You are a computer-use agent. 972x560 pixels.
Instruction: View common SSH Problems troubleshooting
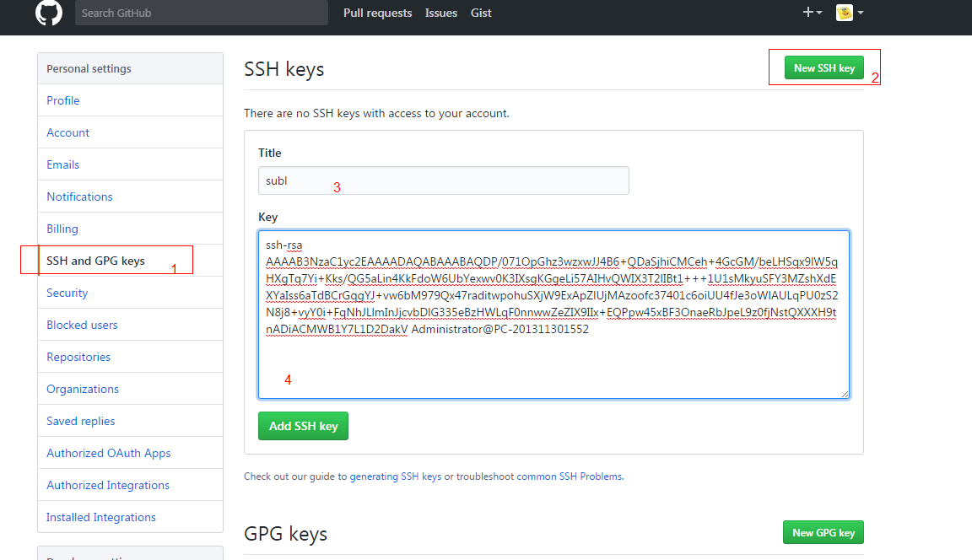[570, 477]
